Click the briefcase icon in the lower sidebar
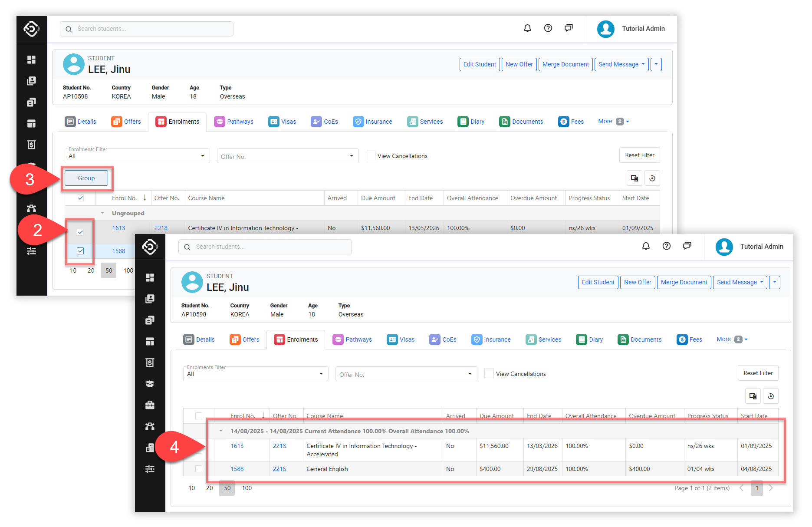The width and height of the screenshot is (812, 527). coord(150,405)
